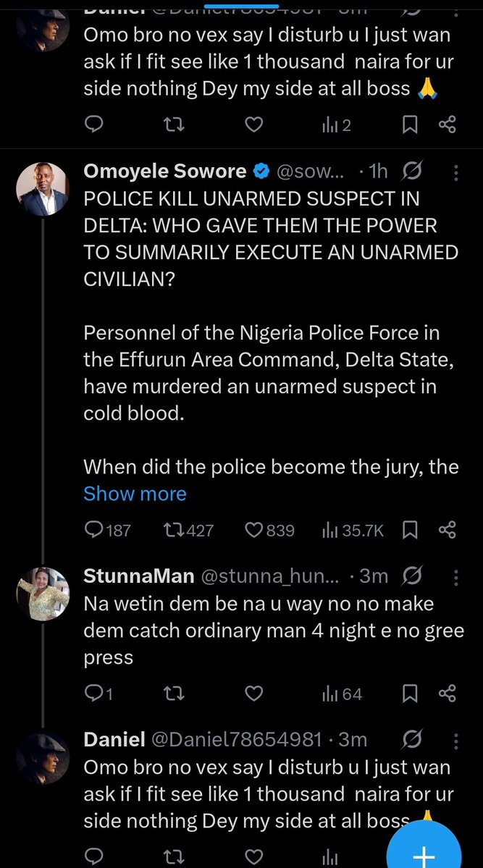
Task: Open more options on StunnaMan's reply
Action: (455, 577)
